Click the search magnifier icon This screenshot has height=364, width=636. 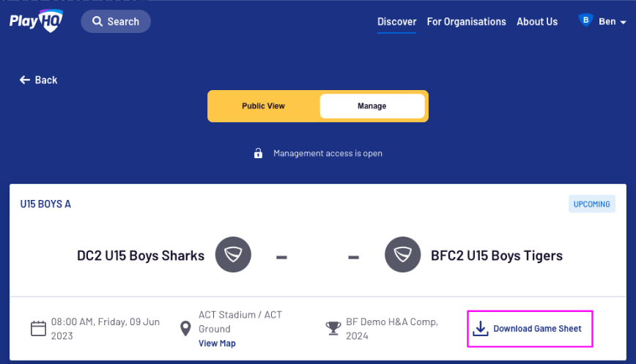point(97,21)
